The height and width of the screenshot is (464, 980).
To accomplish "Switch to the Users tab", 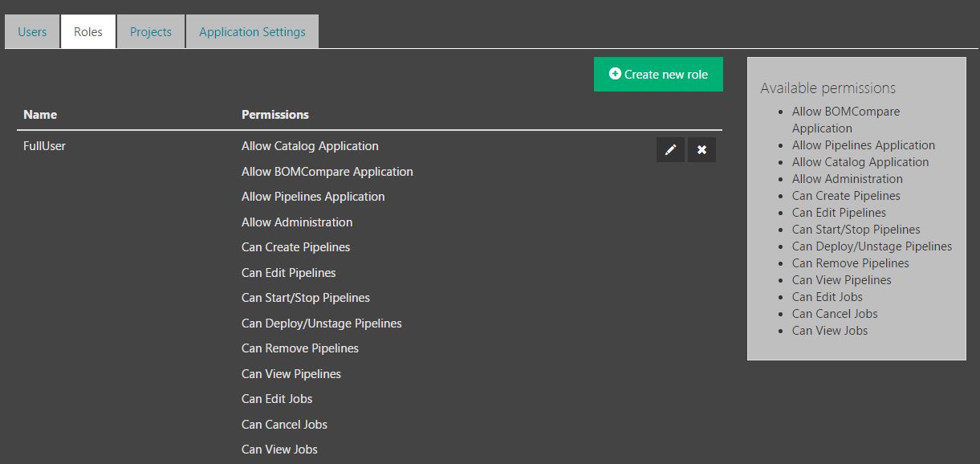I will [32, 32].
